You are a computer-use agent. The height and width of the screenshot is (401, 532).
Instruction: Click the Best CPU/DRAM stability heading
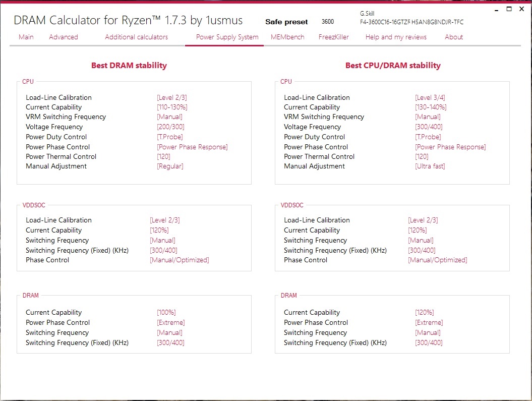click(393, 66)
